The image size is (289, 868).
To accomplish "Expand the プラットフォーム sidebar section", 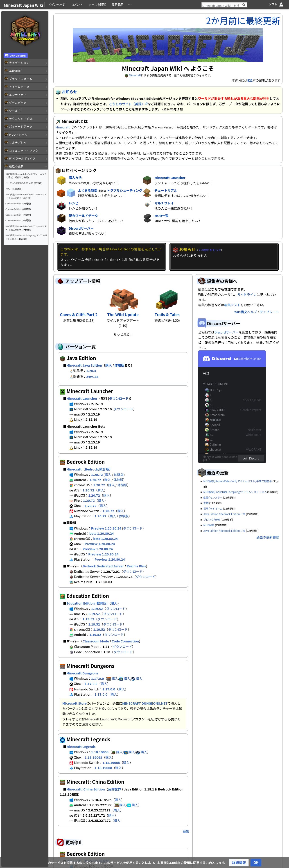I will tap(26, 79).
